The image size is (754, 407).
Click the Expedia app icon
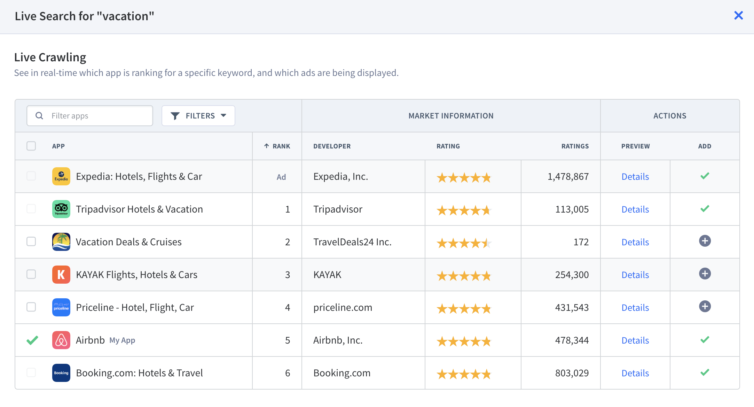pyautogui.click(x=61, y=176)
